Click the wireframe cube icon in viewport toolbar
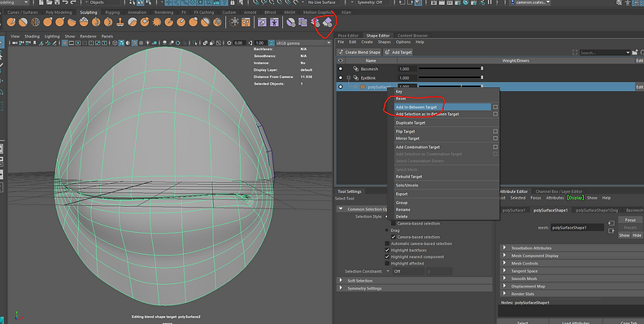This screenshot has width=644, height=324. [x=115, y=43]
